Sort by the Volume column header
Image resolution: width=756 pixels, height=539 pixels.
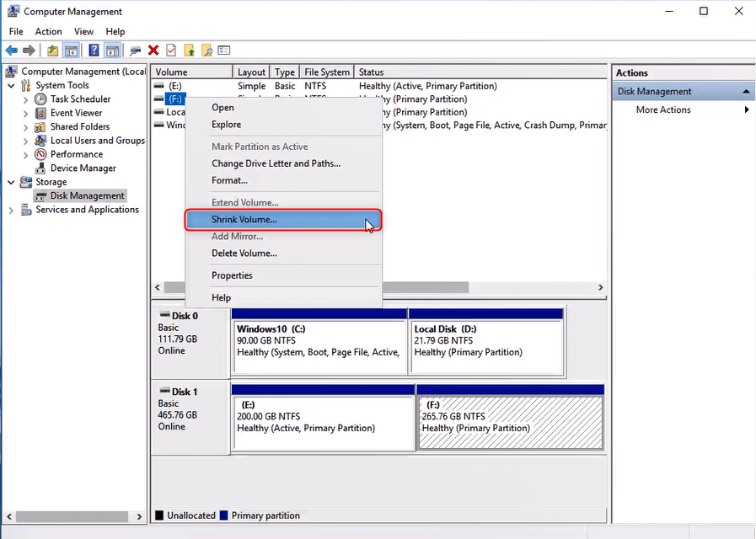[192, 72]
